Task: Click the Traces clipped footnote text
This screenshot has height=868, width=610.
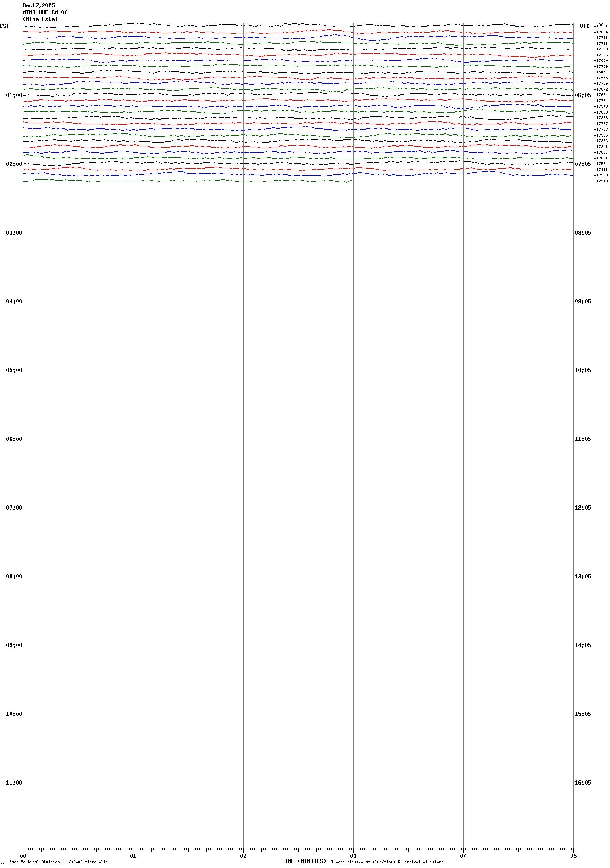Action: [387, 862]
